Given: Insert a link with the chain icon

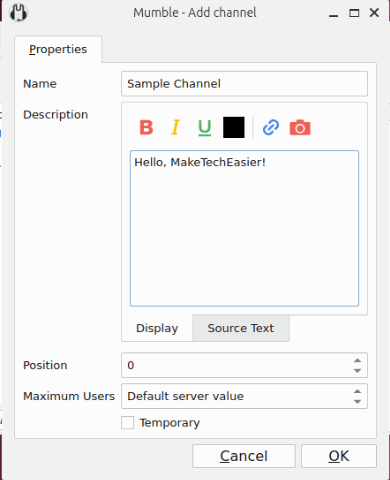Looking at the screenshot, I should coord(271,127).
